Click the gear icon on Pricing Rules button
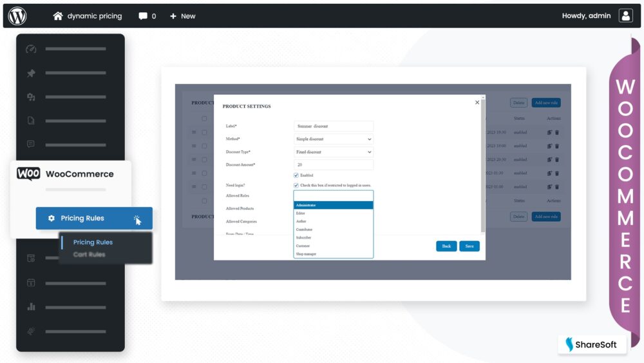 [52, 219]
